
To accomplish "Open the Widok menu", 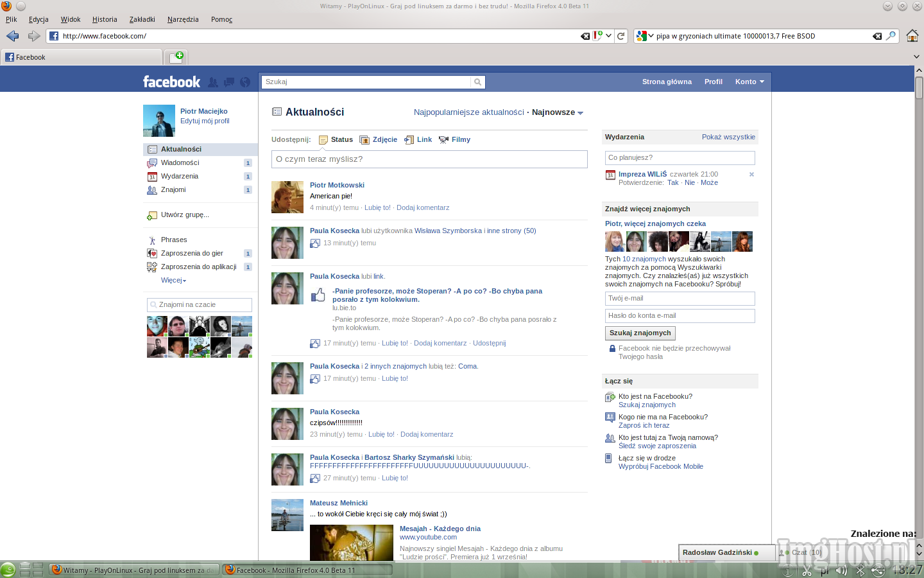I will pos(71,19).
